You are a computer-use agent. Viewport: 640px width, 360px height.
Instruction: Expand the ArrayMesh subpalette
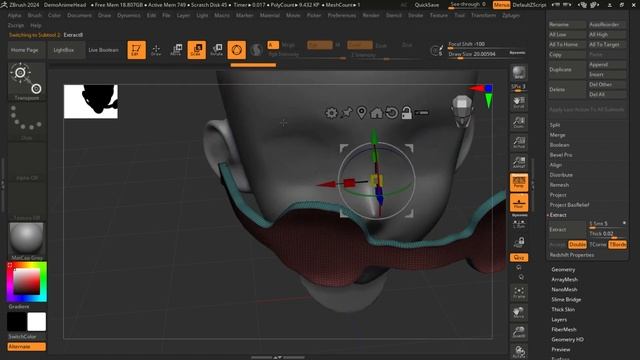[x=564, y=280]
